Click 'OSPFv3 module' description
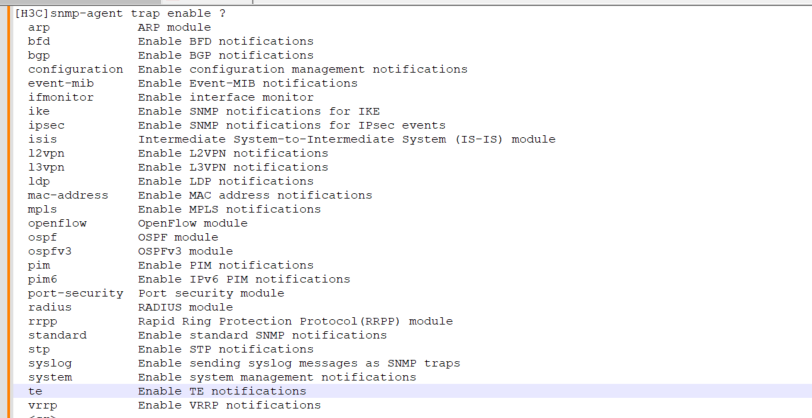This screenshot has width=812, height=418. [185, 251]
